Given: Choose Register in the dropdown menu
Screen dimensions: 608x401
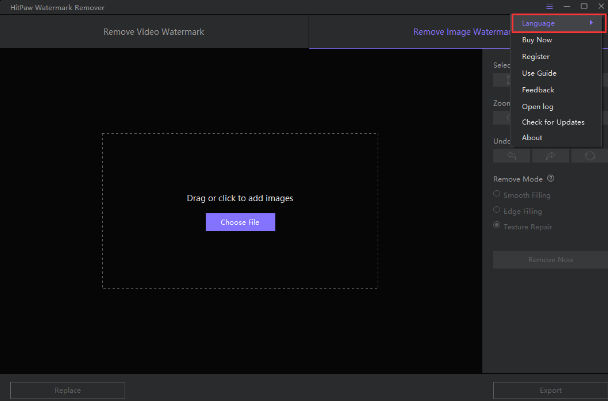Looking at the screenshot, I should point(536,57).
